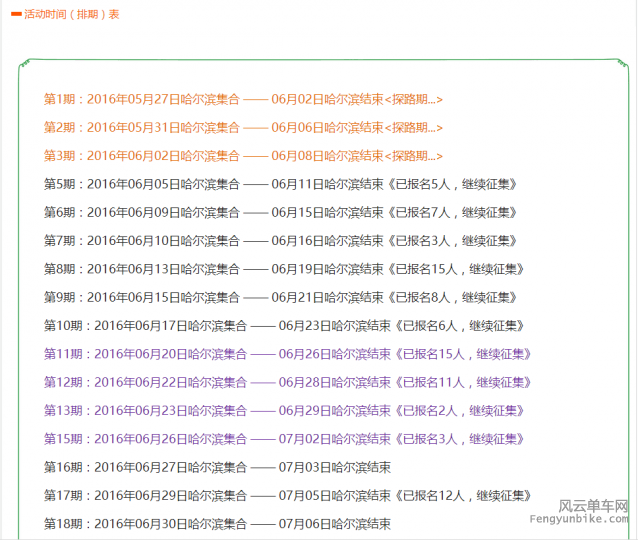Open the 第2期 May 31 schedule entry
The width and height of the screenshot is (638, 540).
click(x=243, y=128)
